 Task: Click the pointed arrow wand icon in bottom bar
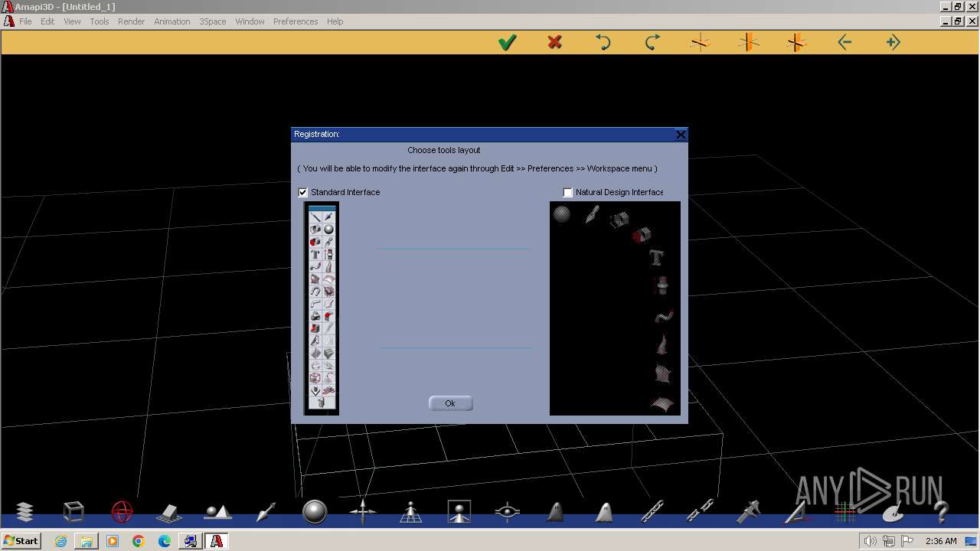266,511
